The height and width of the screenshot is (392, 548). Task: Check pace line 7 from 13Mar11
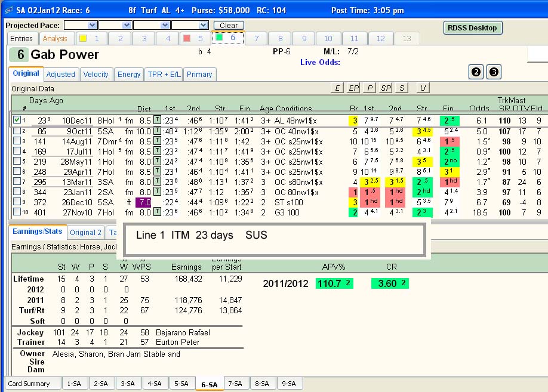(x=17, y=181)
